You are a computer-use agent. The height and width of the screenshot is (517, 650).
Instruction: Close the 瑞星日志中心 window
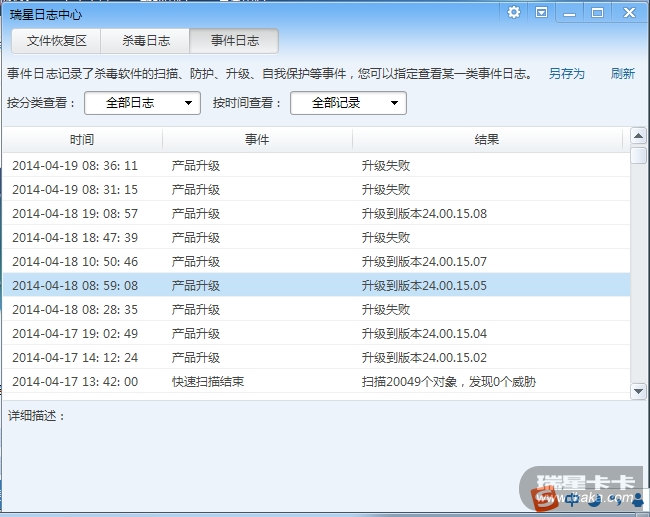click(x=629, y=12)
